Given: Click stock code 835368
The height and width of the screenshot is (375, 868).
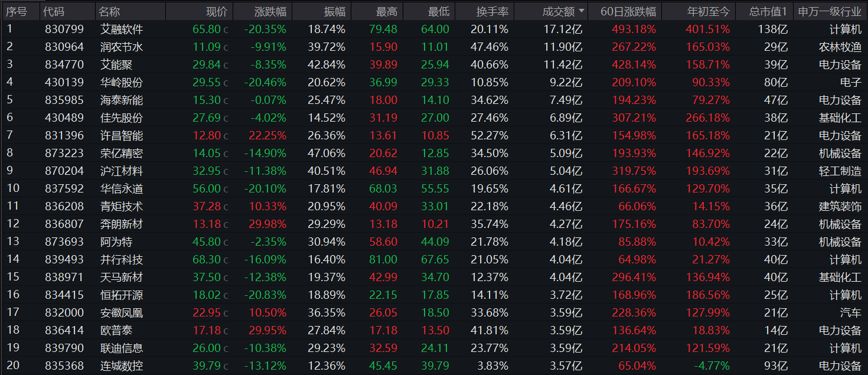Looking at the screenshot, I should point(64,366).
